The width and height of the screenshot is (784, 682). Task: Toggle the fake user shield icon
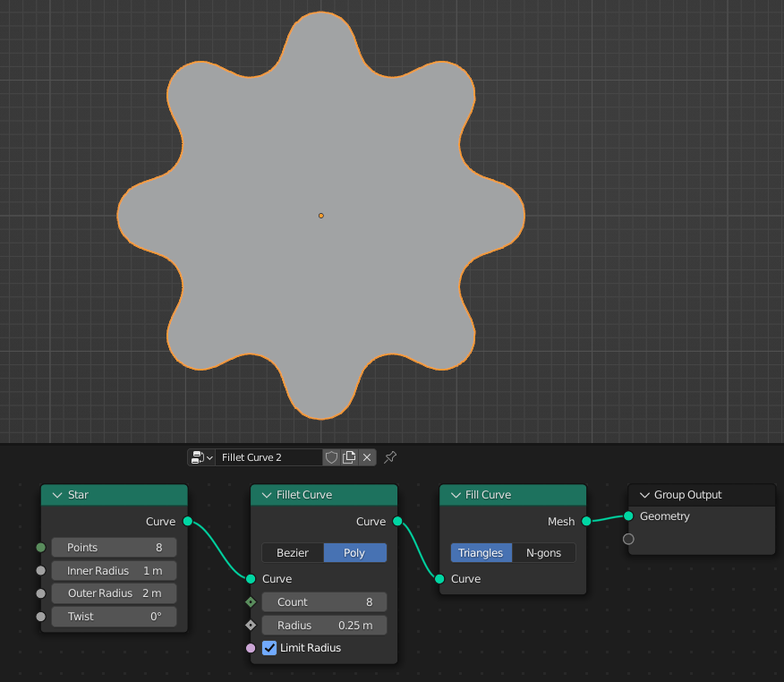point(331,457)
